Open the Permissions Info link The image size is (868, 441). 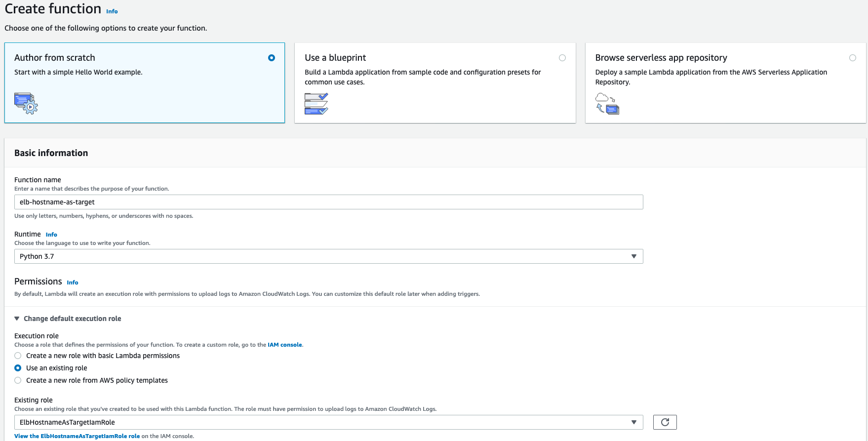[73, 282]
